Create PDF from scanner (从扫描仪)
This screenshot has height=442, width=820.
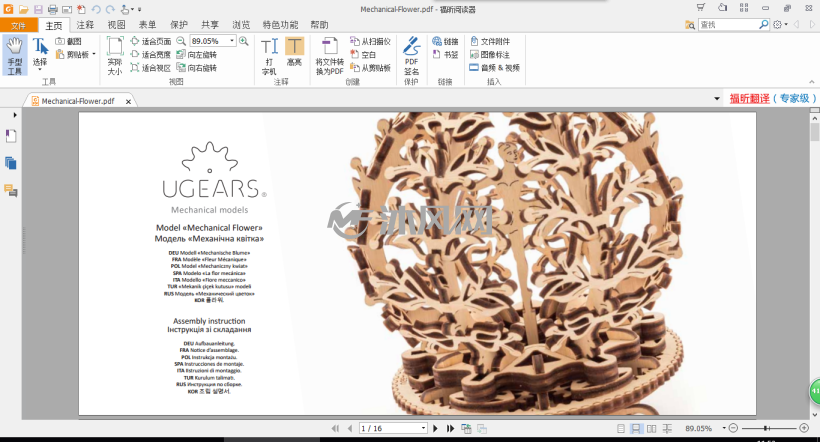coord(370,41)
